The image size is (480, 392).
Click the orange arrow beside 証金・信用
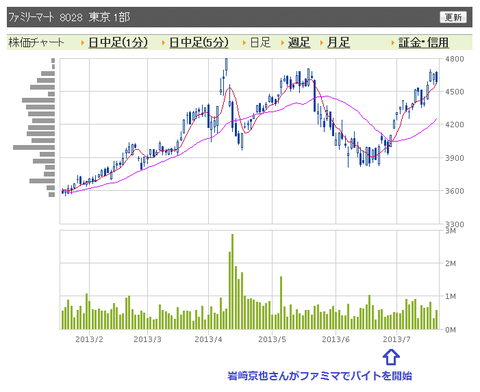tap(393, 43)
